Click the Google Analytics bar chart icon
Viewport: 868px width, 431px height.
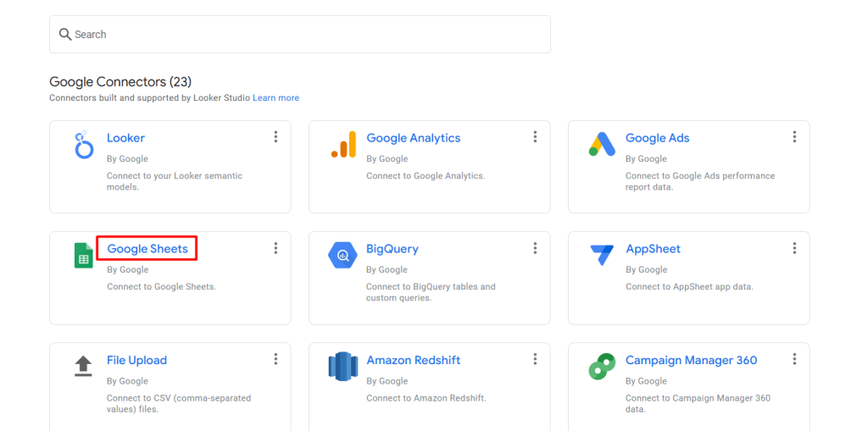pyautogui.click(x=342, y=145)
